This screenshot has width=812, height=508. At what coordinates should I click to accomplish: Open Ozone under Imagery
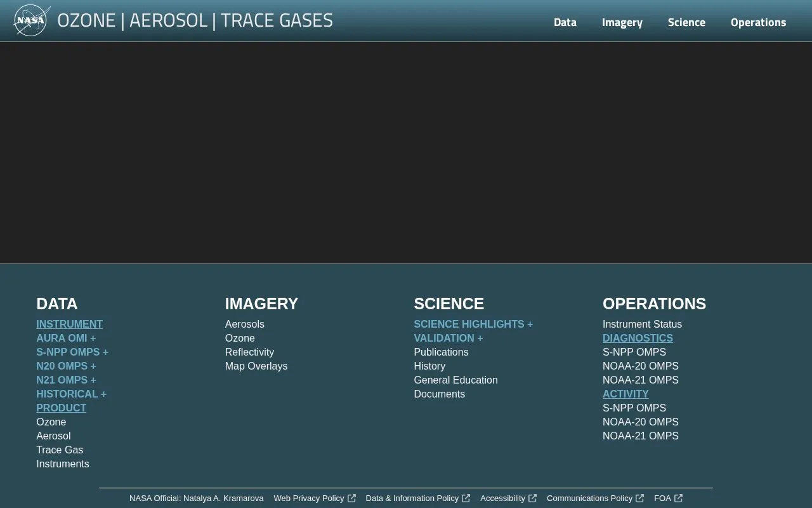click(x=240, y=338)
